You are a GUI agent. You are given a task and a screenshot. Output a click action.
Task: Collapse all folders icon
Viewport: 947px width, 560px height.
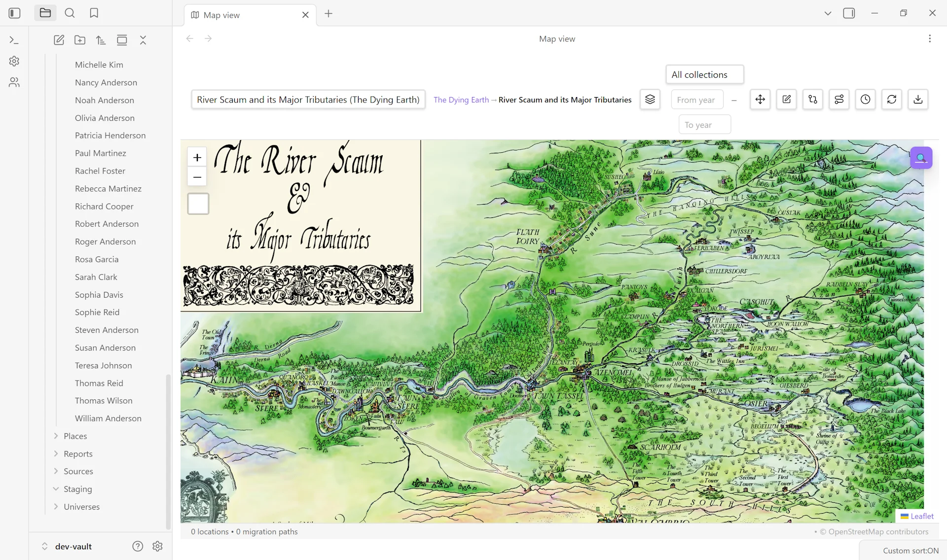pos(143,40)
